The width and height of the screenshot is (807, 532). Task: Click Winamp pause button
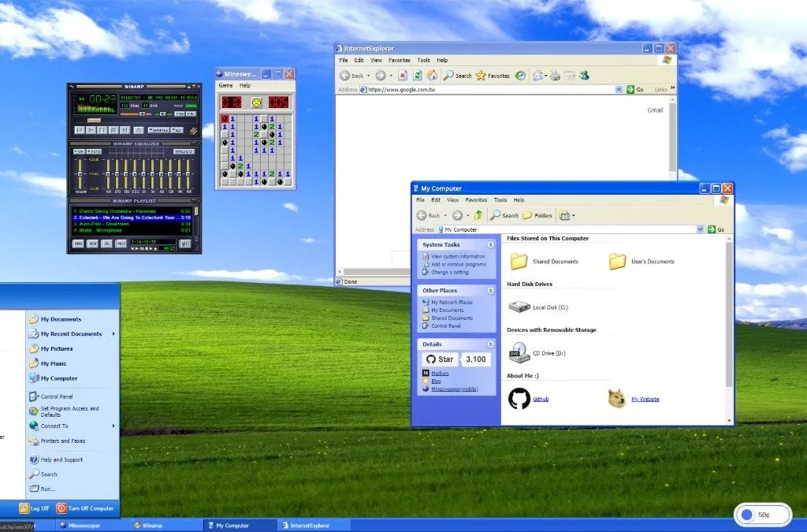(102, 130)
